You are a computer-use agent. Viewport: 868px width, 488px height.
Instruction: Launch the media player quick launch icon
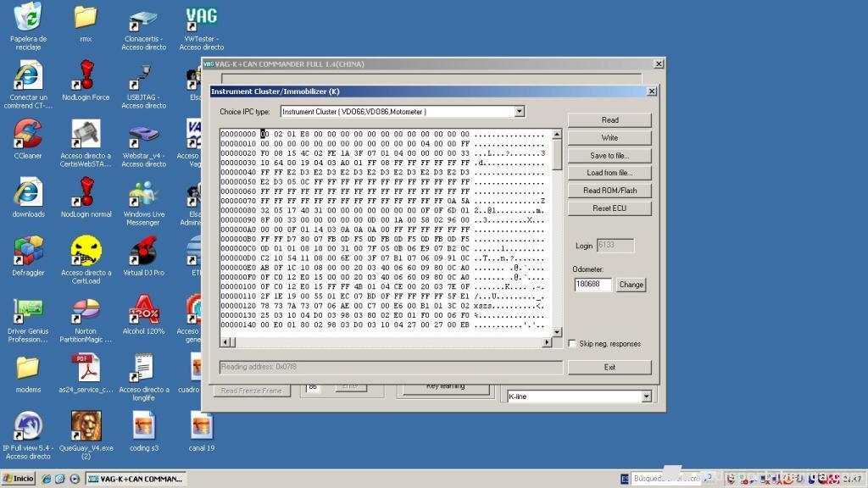click(x=75, y=479)
